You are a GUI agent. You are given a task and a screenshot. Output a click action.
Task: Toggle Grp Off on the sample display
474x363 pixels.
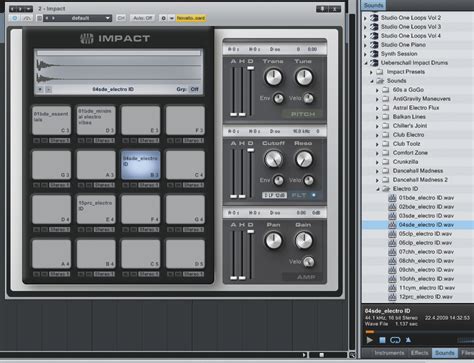(194, 89)
